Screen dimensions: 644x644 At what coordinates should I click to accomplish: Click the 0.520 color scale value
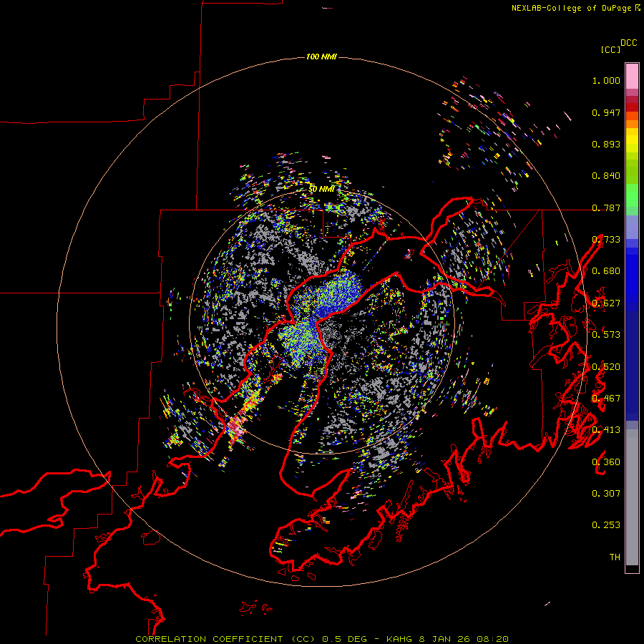[606, 367]
